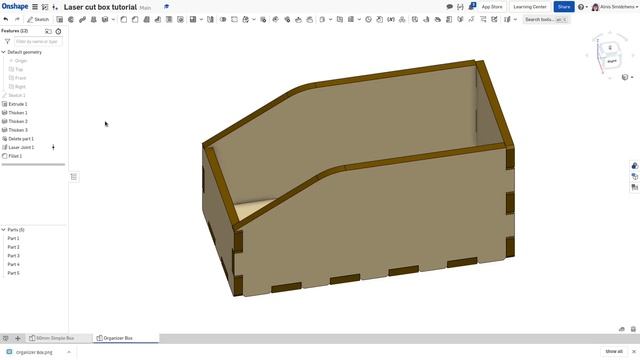The width and height of the screenshot is (640, 360).
Task: Select the Sweep tool in toolbar
Action: (82, 19)
